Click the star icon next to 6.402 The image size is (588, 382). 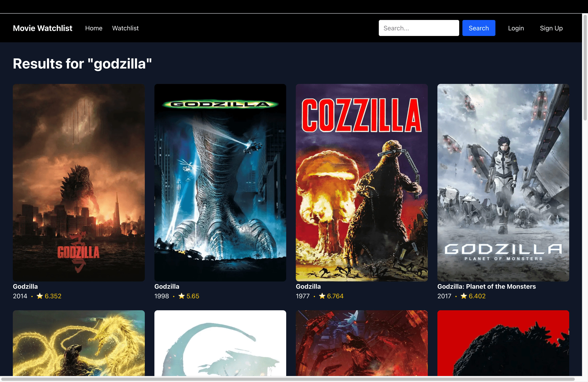[464, 296]
